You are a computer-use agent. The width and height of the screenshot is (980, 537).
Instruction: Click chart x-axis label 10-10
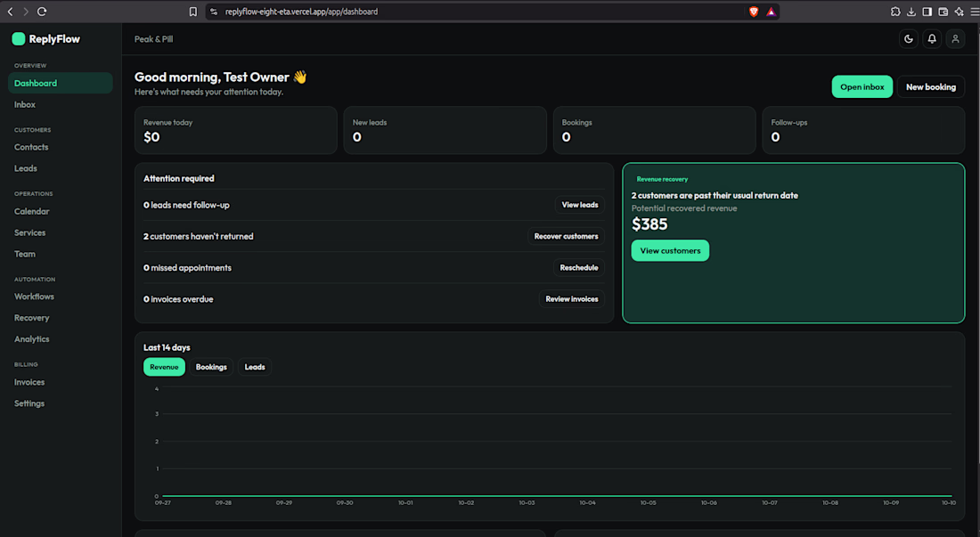[949, 502]
